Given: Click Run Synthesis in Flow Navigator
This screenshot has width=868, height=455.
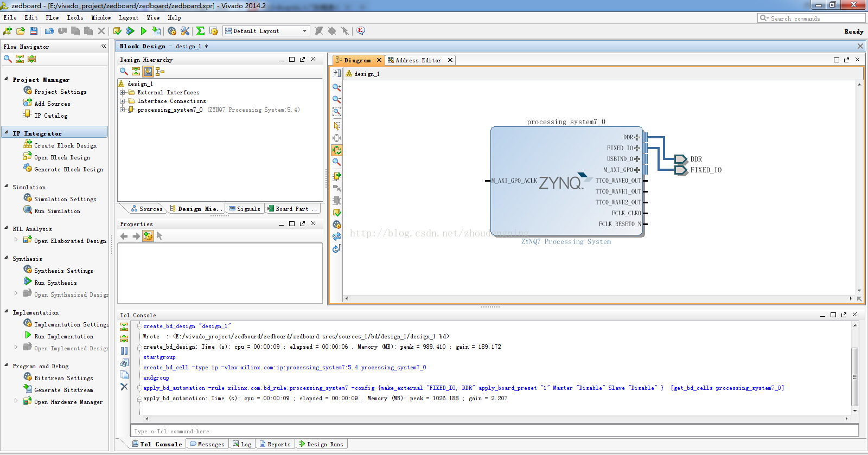Looking at the screenshot, I should 55,283.
